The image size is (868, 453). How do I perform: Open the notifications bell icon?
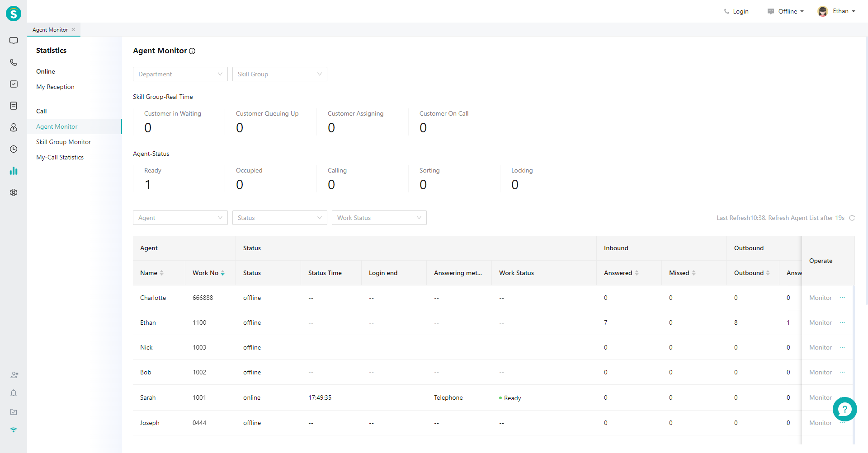[x=14, y=393]
